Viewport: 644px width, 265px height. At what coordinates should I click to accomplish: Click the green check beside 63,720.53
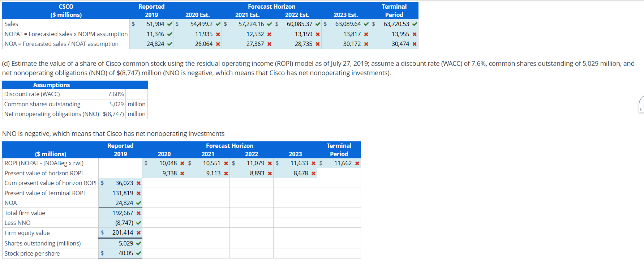[x=415, y=24]
